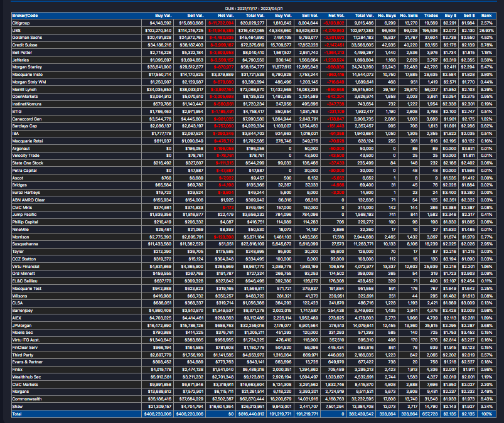Select the Ord Minnett broker name
Image resolution: width=504 pixels, height=423 pixels.
point(23,274)
